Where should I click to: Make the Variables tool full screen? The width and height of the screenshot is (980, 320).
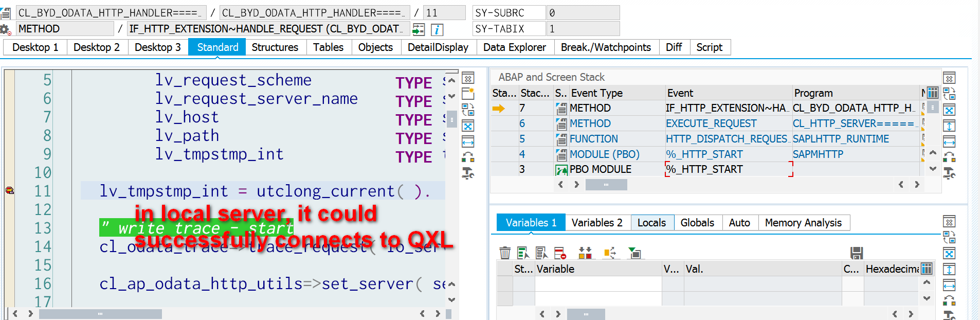(949, 254)
